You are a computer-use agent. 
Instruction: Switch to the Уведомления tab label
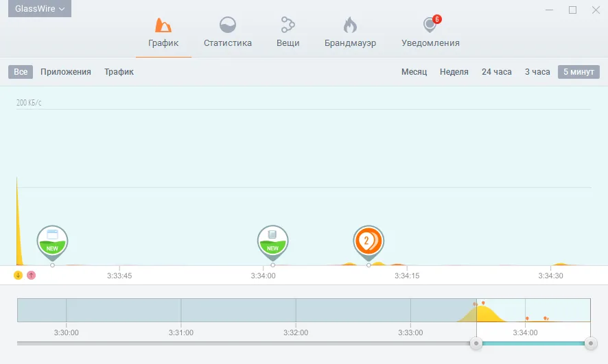click(430, 43)
